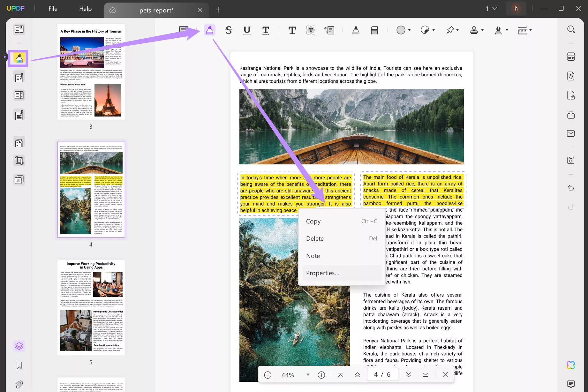This screenshot has width=588, height=392.
Task: Open the user account avatar h
Action: [516, 9]
